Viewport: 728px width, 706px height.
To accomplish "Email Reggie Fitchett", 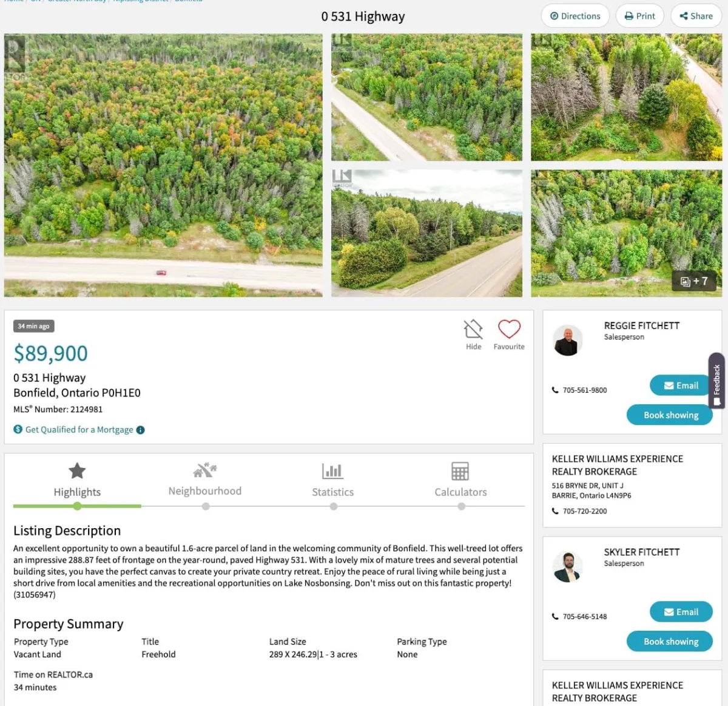I will (681, 385).
